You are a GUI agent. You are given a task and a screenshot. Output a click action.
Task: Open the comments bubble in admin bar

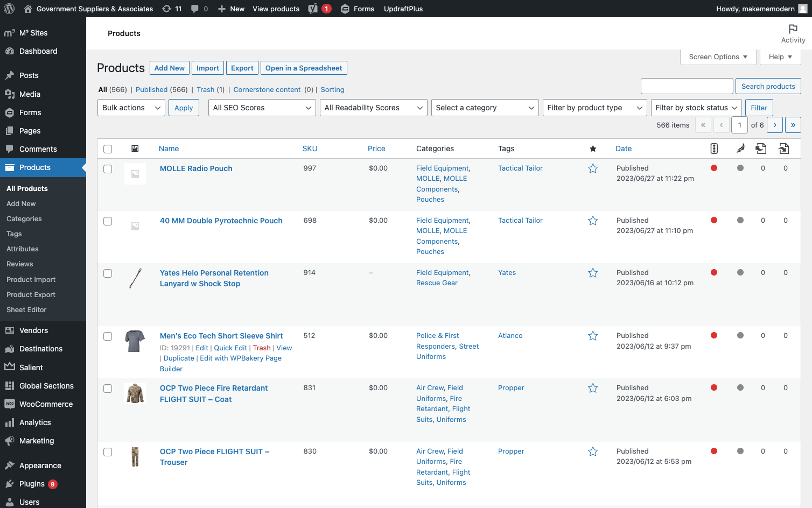(199, 9)
